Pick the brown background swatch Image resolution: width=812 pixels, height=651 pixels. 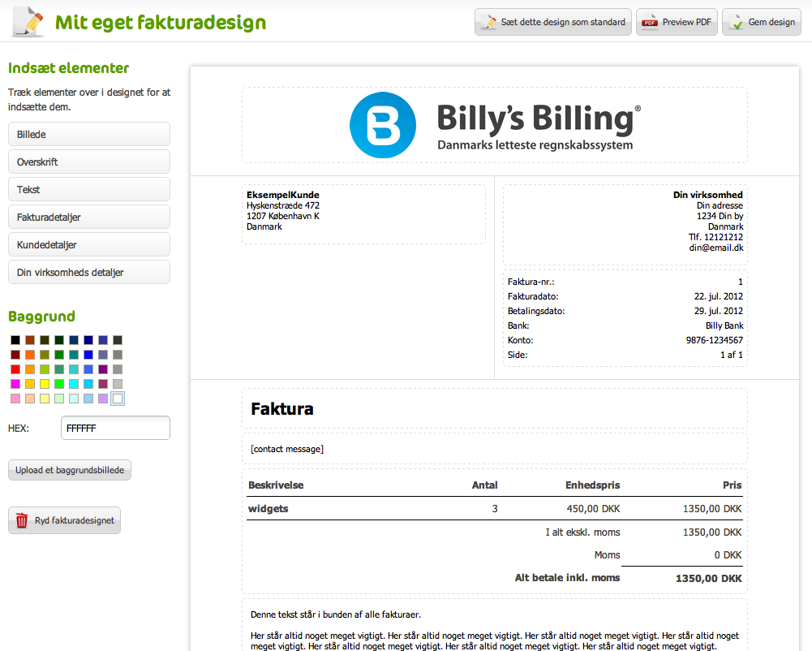pos(30,340)
